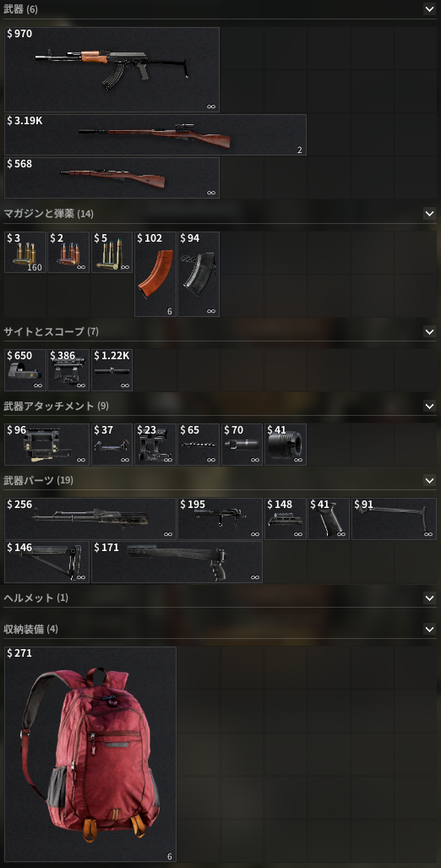Click the 武器パーツ (19) header label

point(38,480)
